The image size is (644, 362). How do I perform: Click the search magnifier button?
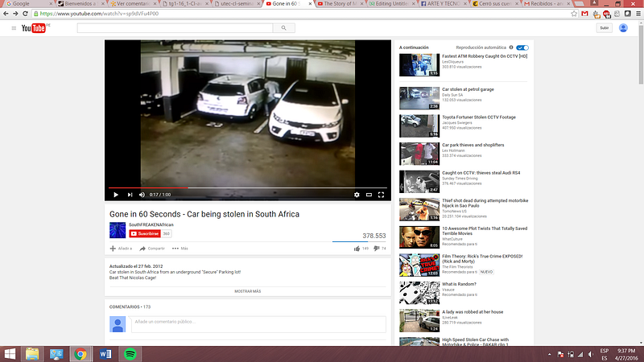click(284, 28)
